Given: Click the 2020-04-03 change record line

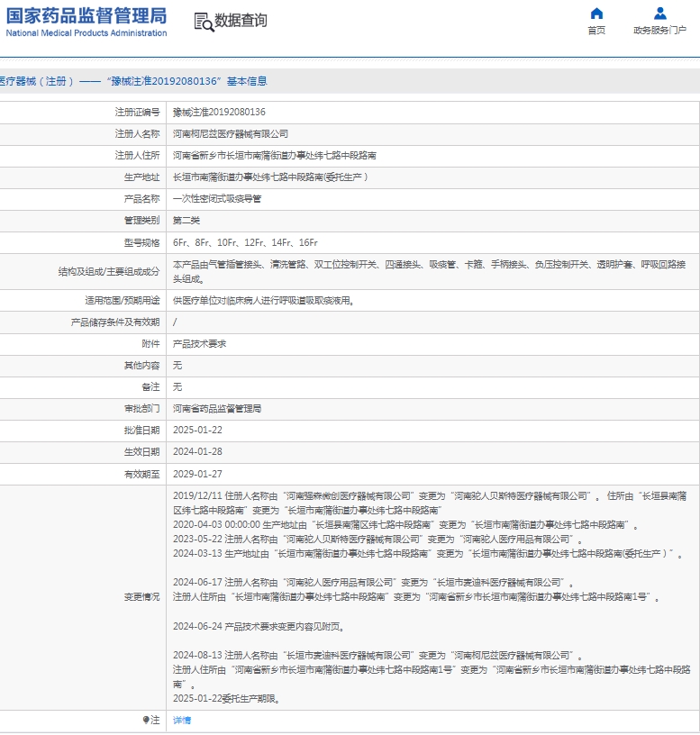Looking at the screenshot, I should point(405,524).
